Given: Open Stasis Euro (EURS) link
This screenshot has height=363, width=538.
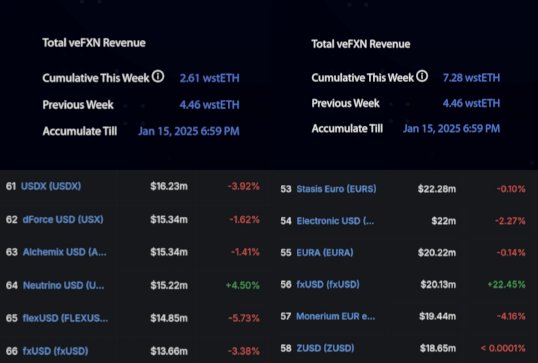Looking at the screenshot, I should tap(336, 189).
